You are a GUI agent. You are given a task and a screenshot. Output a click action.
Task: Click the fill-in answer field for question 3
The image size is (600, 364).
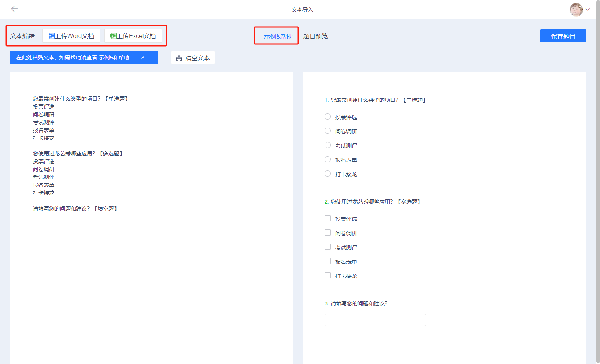[x=375, y=320]
